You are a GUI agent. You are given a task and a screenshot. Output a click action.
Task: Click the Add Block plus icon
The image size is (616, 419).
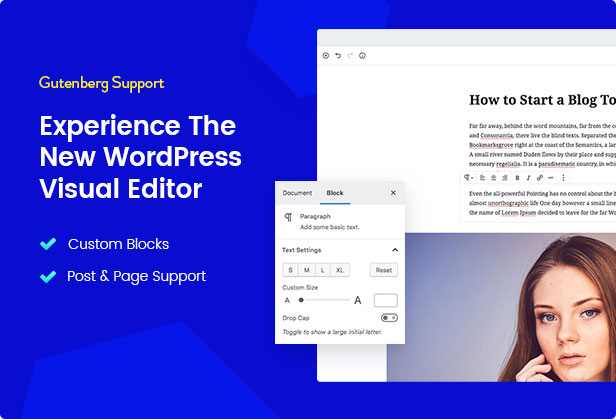(x=326, y=55)
